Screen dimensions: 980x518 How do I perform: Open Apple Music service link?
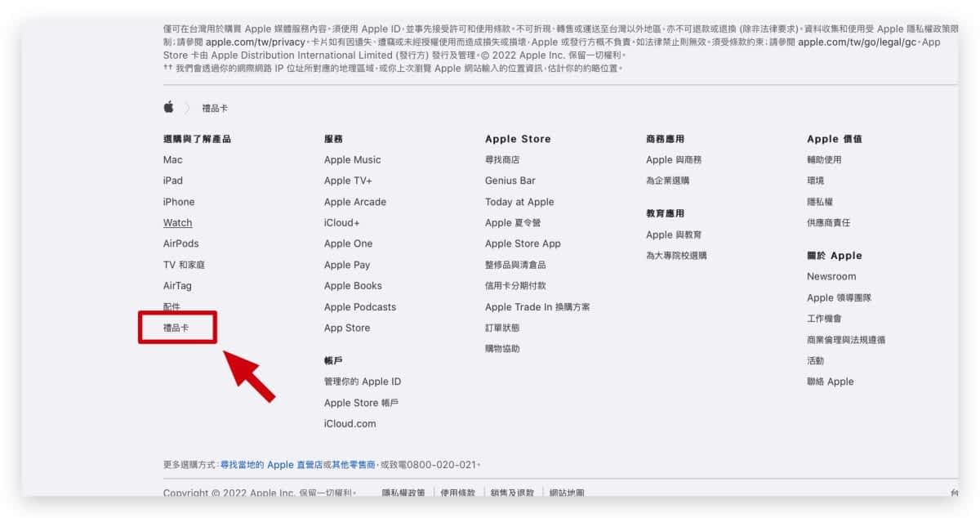tap(353, 160)
